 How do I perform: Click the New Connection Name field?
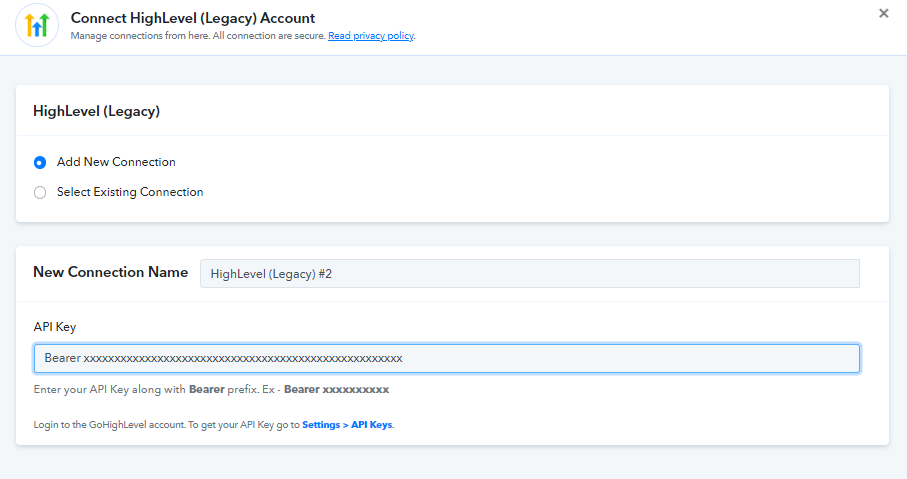click(x=530, y=274)
